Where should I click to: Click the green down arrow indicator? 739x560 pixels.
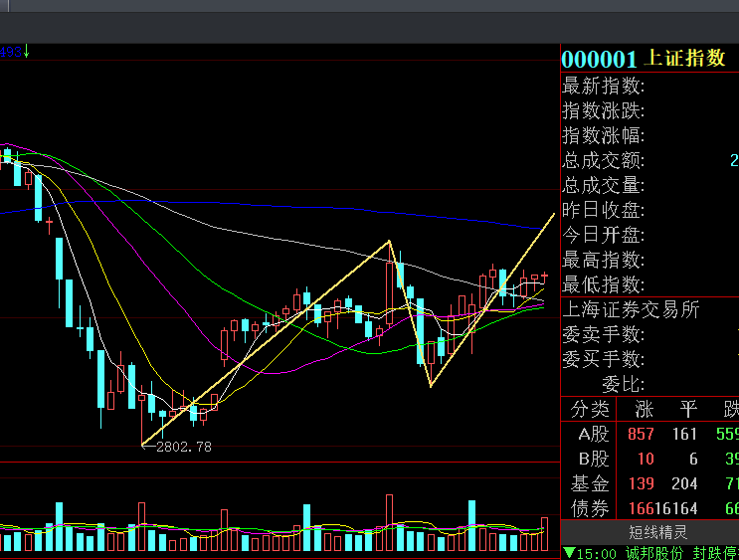pyautogui.click(x=27, y=51)
